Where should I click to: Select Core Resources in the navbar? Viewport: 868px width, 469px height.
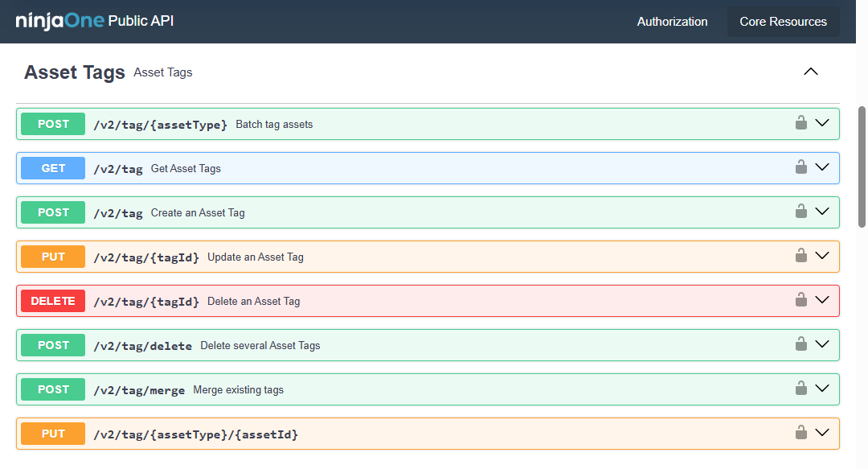tap(783, 22)
